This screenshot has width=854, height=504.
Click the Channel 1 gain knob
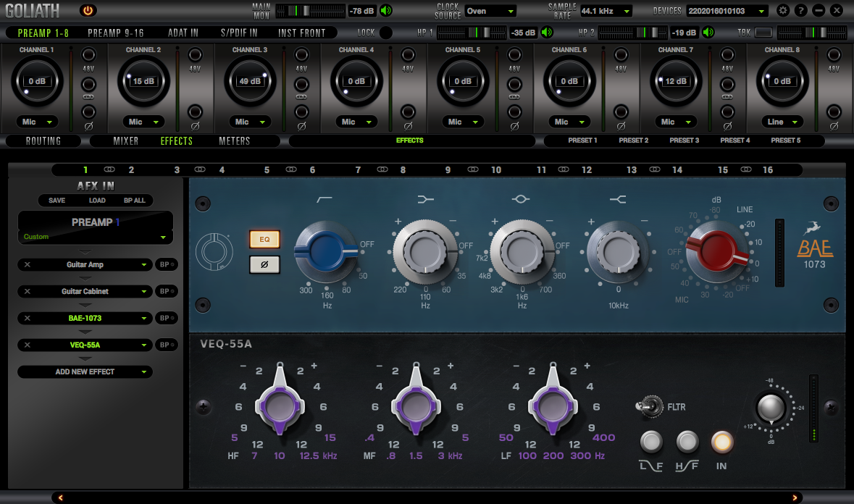pyautogui.click(x=37, y=81)
